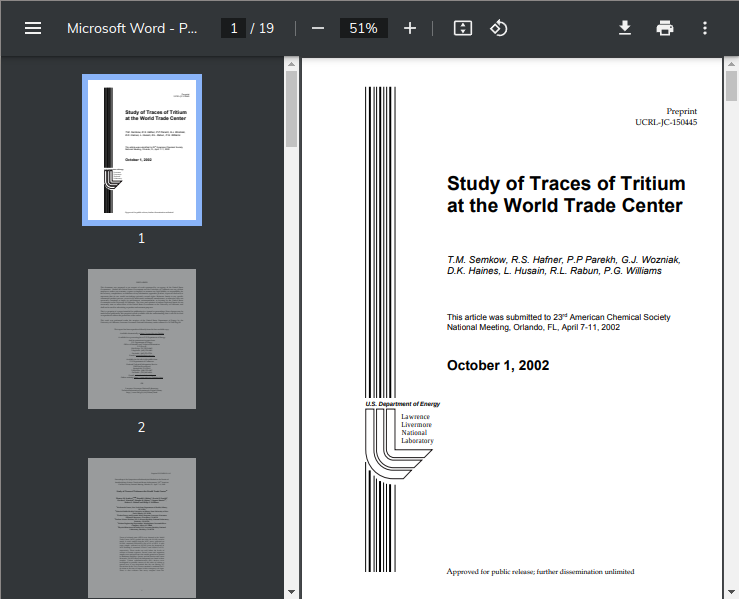Click the page label '2' under thumbnail
Screen dimensions: 739x599
click(141, 427)
